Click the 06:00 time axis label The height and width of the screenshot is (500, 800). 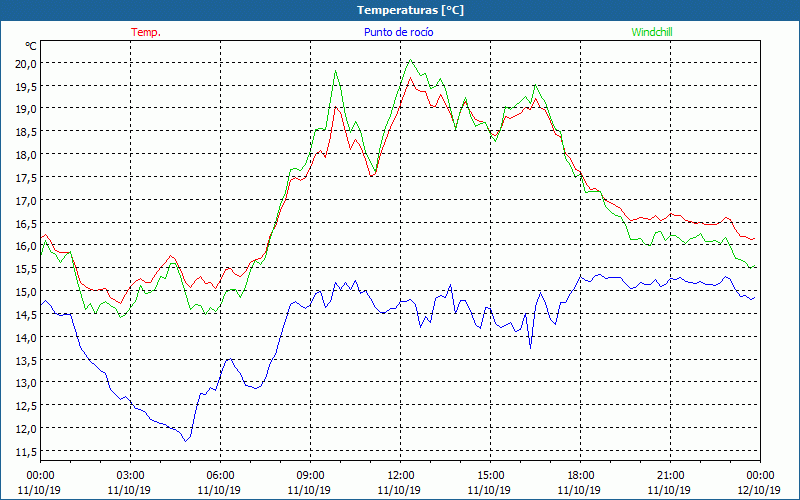[220, 475]
